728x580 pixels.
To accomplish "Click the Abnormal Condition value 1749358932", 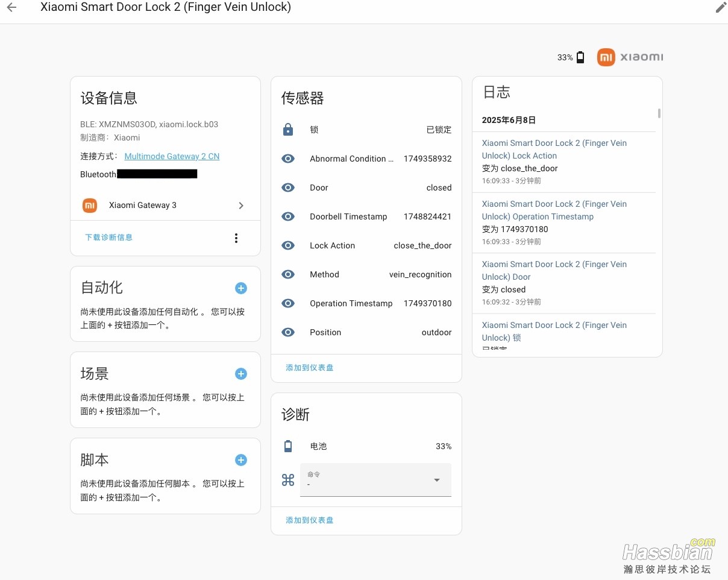I will tap(427, 159).
